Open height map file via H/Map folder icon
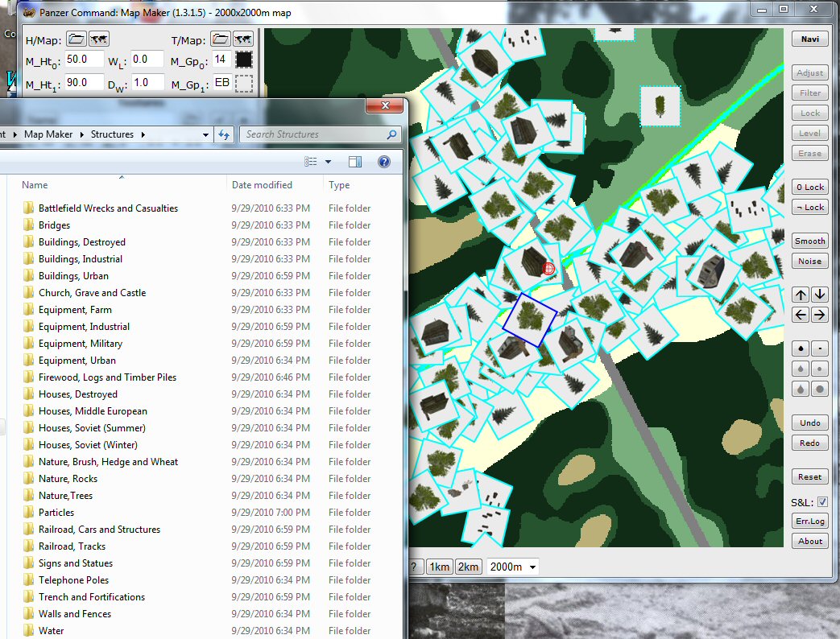Image resolution: width=840 pixels, height=639 pixels. point(76,39)
